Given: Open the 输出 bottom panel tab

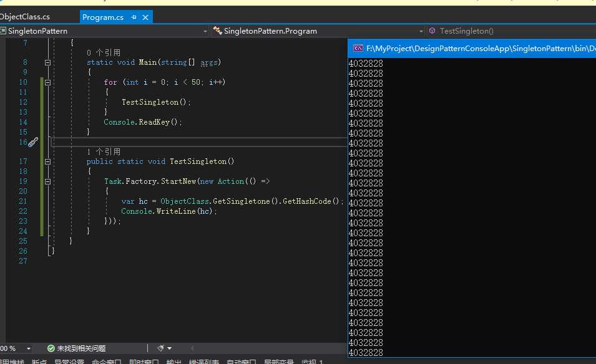Looking at the screenshot, I should pos(173,362).
